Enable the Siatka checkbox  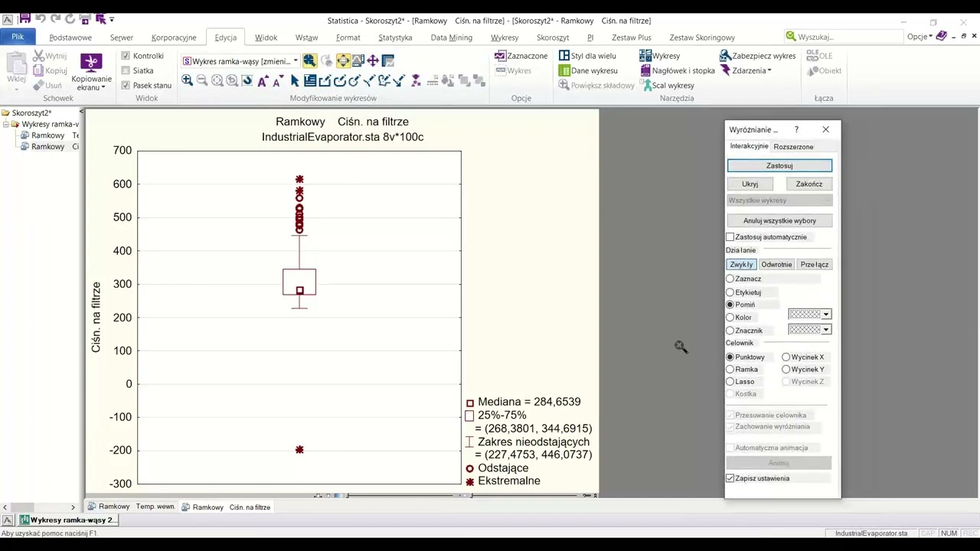click(126, 70)
